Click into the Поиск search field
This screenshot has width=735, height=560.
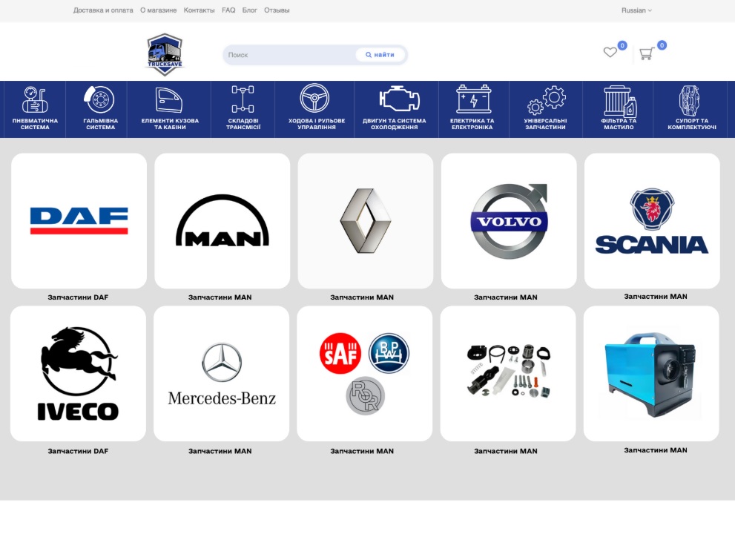click(x=289, y=55)
